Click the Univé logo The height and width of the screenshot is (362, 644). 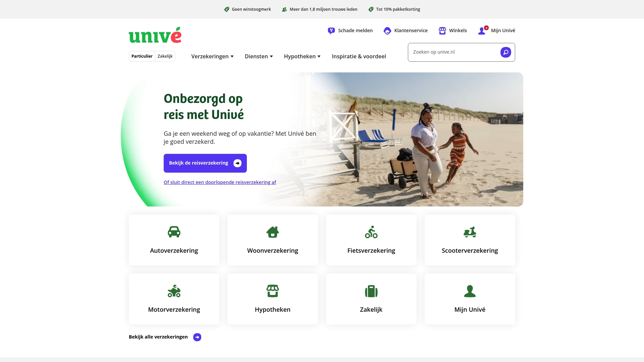[155, 35]
